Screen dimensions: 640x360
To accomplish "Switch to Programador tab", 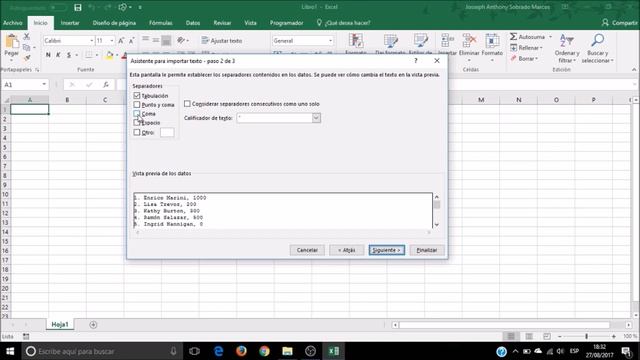I will (x=286, y=23).
